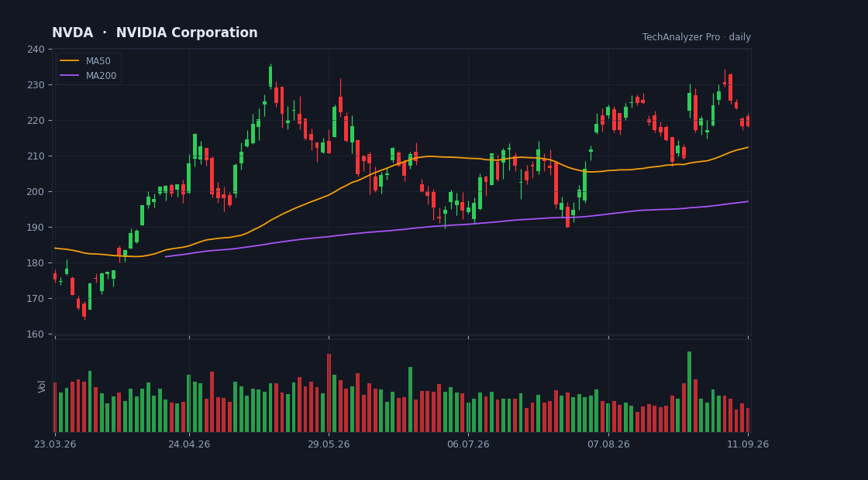Viewport: 868px width, 480px height.
Task: Select the 11.09.26 date label
Action: pyautogui.click(x=748, y=444)
